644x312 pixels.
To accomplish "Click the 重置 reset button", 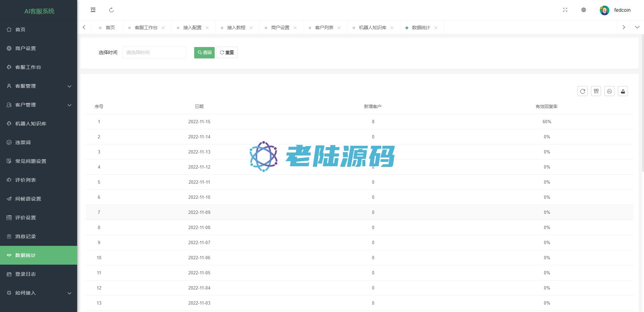I will coord(227,52).
